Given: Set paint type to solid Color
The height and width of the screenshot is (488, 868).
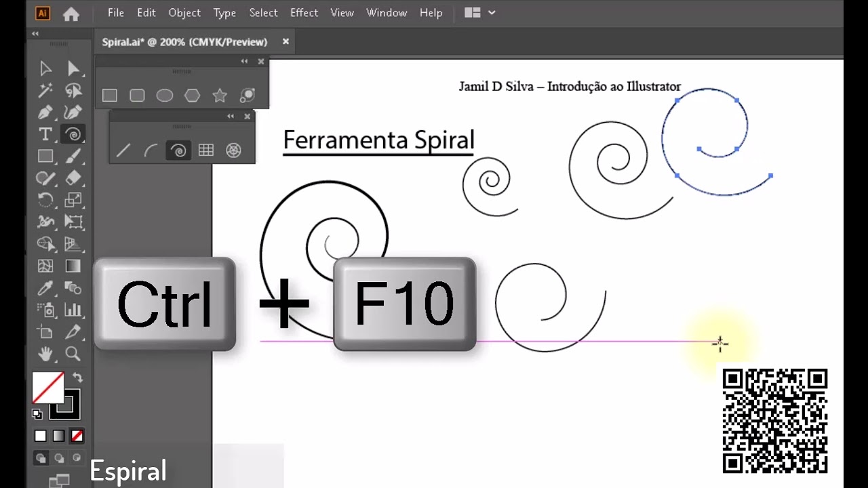Looking at the screenshot, I should [41, 436].
